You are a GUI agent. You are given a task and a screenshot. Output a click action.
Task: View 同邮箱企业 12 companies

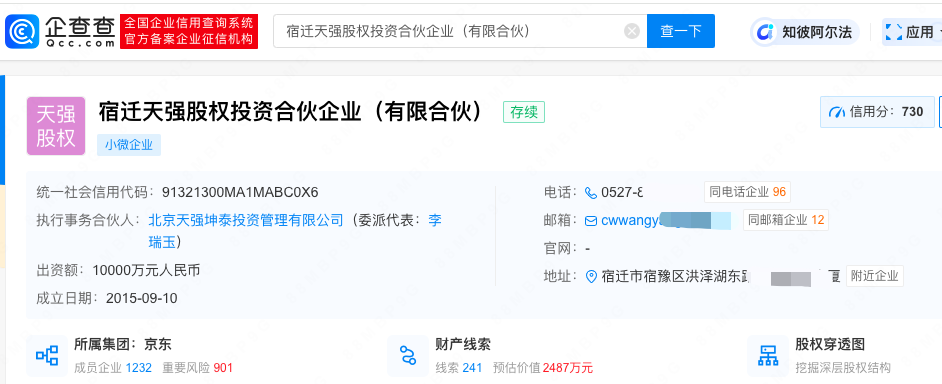pos(786,221)
